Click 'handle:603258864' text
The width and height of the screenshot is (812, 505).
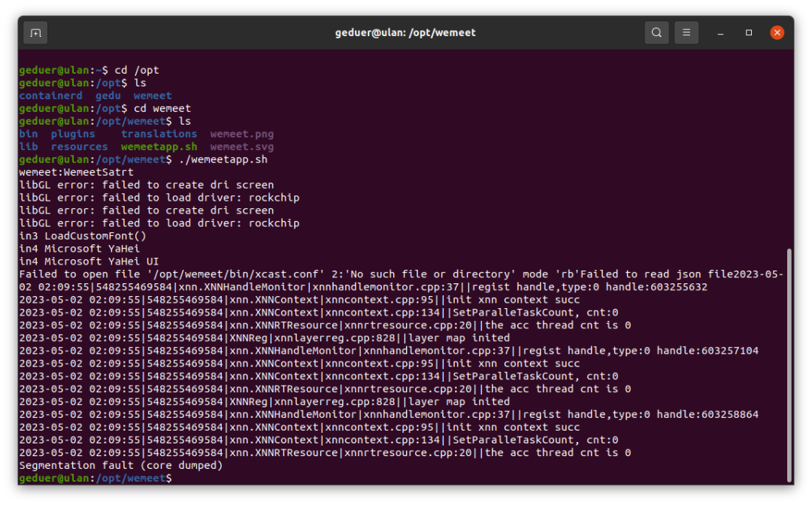pyautogui.click(x=707, y=415)
